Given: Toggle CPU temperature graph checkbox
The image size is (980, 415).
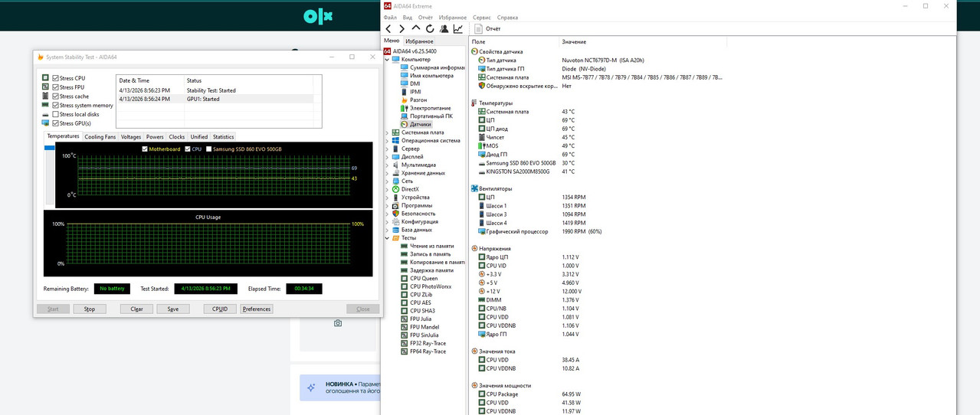Looking at the screenshot, I should 188,149.
